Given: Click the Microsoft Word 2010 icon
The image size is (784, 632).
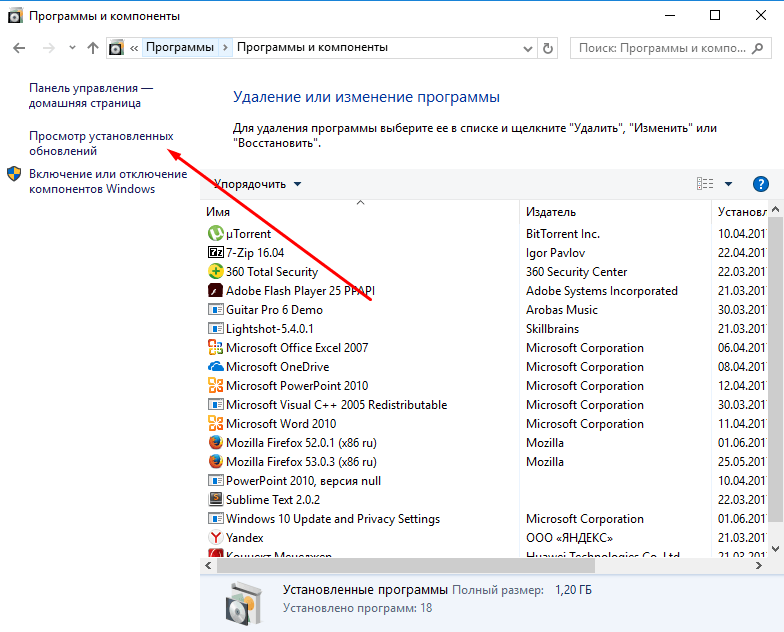Looking at the screenshot, I should 216,424.
